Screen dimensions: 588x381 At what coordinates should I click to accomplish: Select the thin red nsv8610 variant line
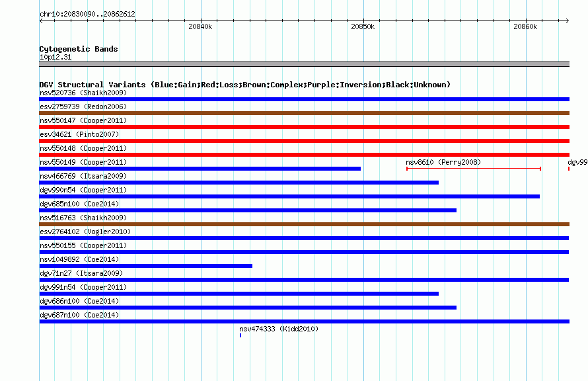474,169
